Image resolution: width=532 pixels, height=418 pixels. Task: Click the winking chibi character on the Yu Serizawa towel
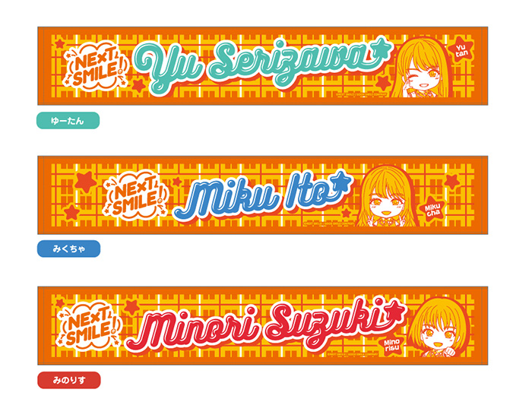coord(421,68)
